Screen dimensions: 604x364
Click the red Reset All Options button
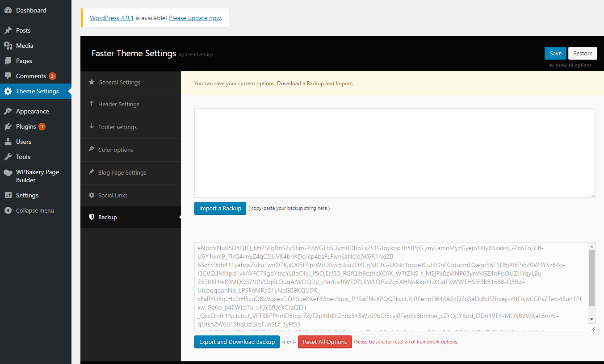[325, 342]
